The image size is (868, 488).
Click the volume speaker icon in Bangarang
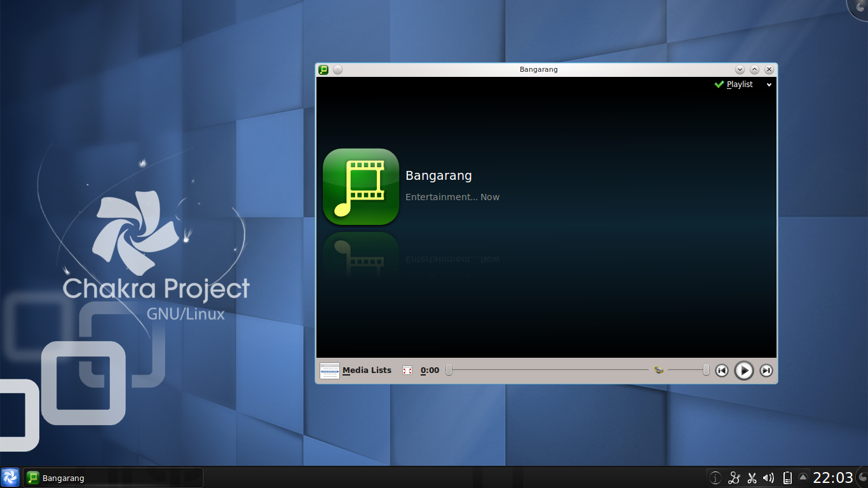tap(659, 370)
